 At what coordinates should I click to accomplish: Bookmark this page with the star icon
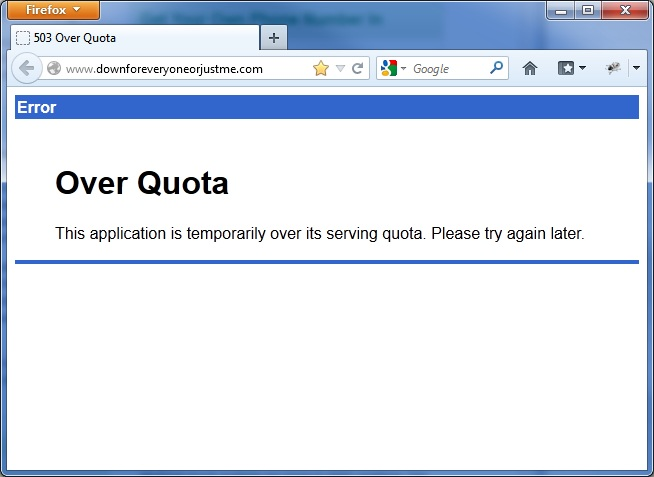(321, 69)
